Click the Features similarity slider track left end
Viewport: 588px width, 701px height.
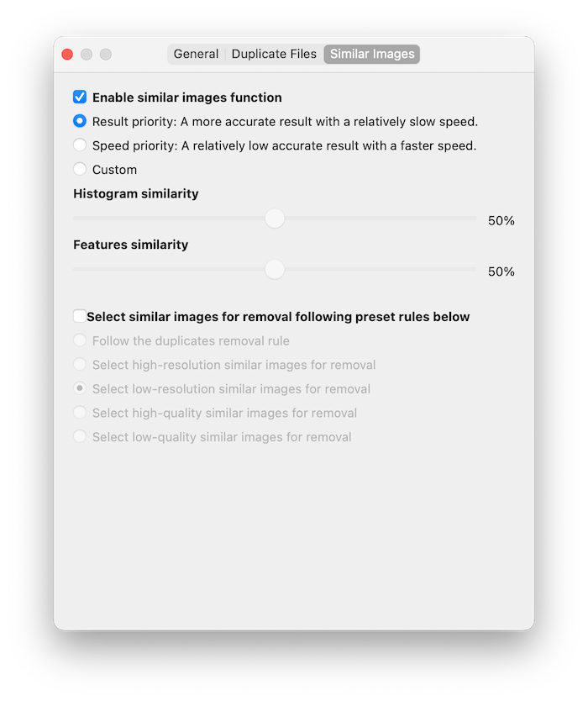(76, 270)
